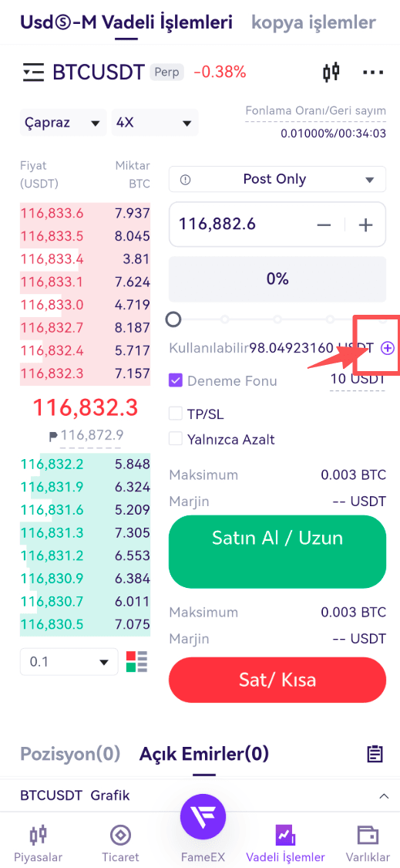Tap the plus circle to add funds
Image resolution: width=400 pixels, height=868 pixels.
click(387, 348)
